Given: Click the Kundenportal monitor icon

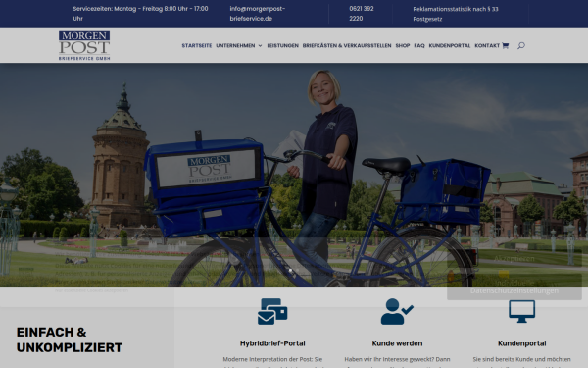Looking at the screenshot, I should (x=521, y=311).
